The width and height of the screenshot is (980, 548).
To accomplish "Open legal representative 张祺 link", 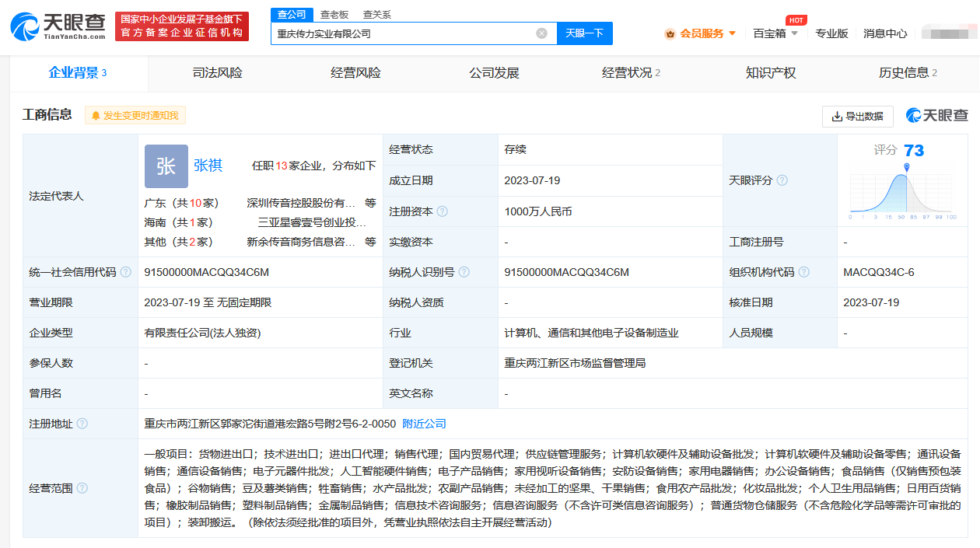I will tap(208, 166).
